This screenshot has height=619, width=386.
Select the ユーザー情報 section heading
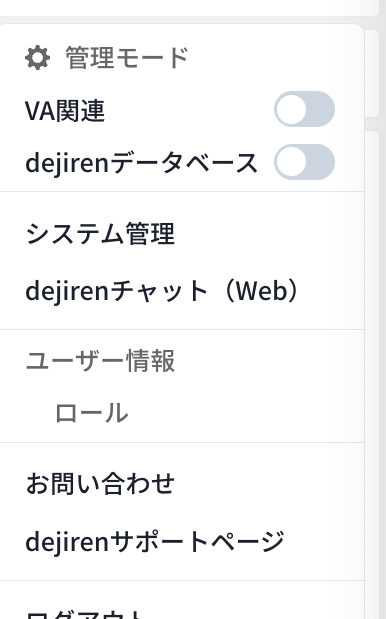tap(100, 361)
